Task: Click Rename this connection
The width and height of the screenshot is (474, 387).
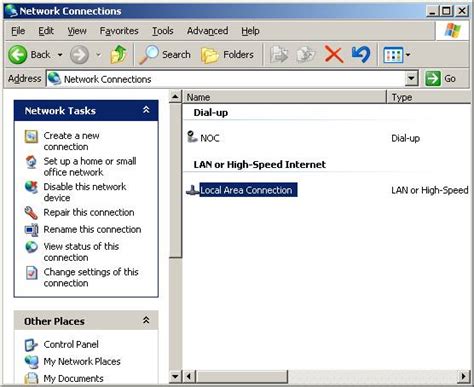Action: point(92,229)
